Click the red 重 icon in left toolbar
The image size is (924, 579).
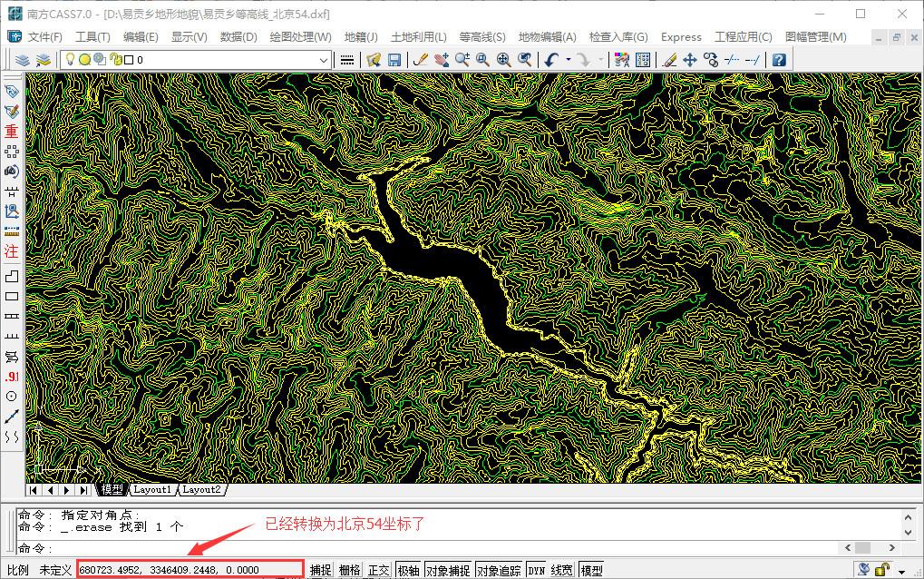tap(11, 132)
